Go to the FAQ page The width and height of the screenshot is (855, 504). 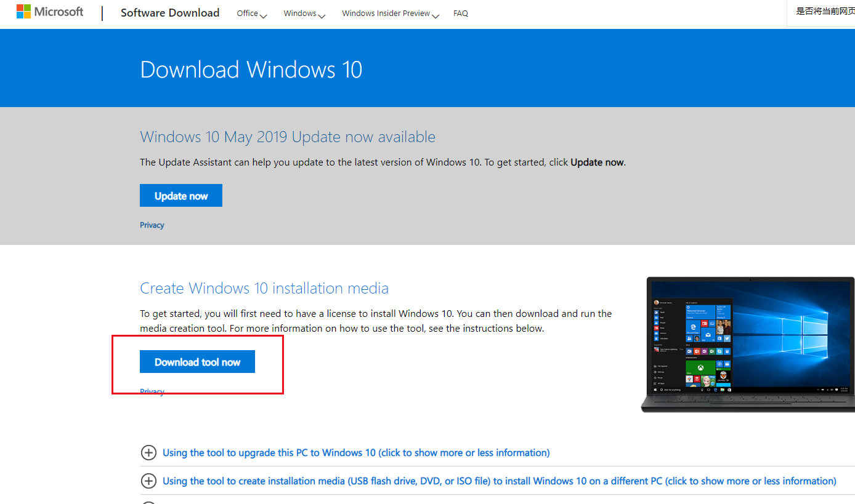pyautogui.click(x=461, y=14)
